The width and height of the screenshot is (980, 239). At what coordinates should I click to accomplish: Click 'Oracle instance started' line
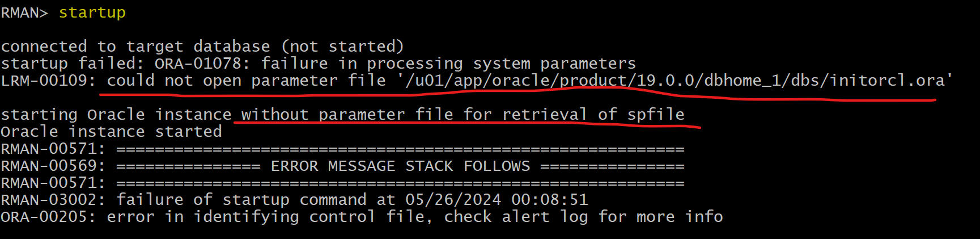[112, 132]
